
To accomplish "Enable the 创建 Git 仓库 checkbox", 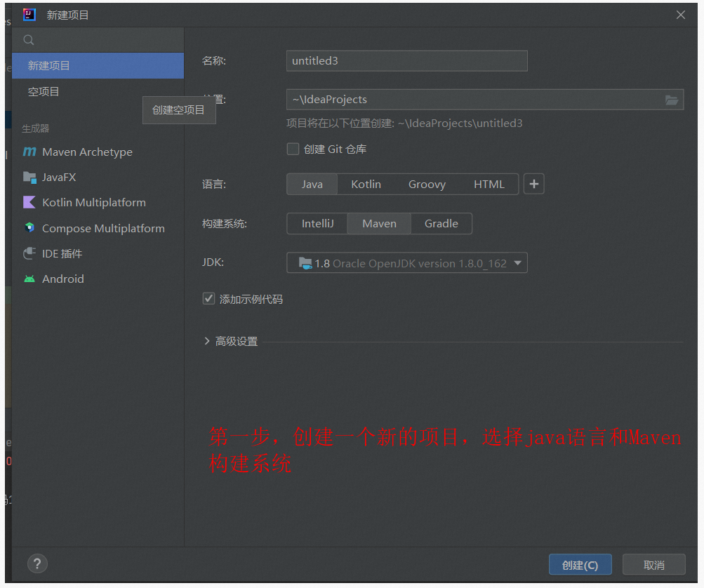I will click(293, 149).
